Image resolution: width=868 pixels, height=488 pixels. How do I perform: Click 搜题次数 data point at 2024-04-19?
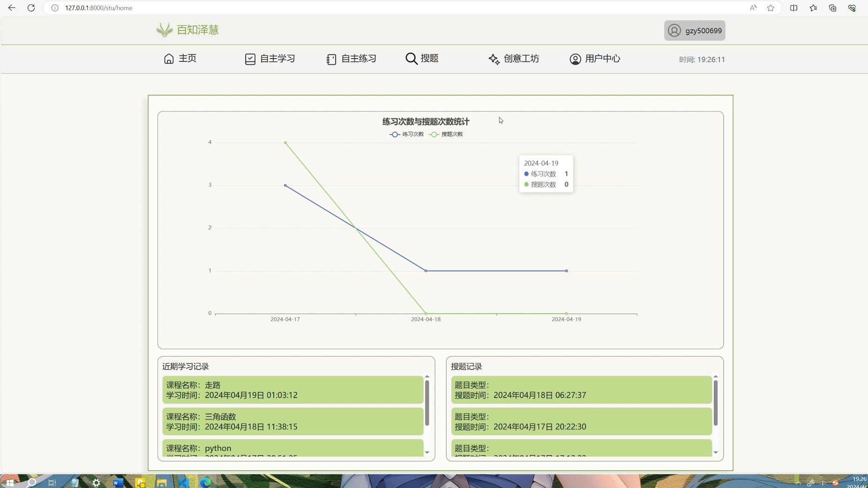(567, 314)
